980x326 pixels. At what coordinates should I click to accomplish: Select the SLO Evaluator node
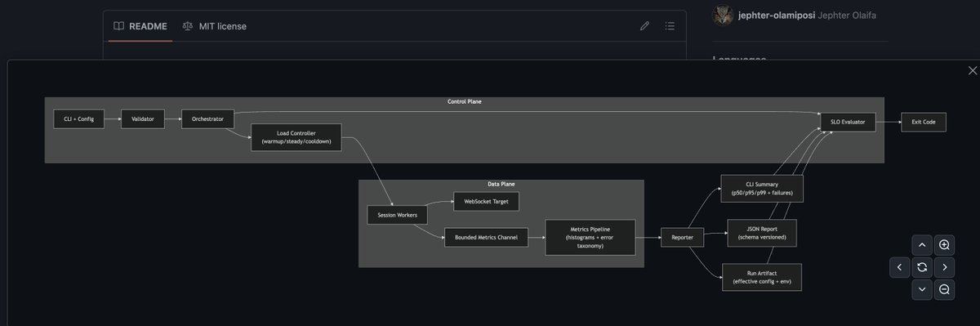coord(848,122)
